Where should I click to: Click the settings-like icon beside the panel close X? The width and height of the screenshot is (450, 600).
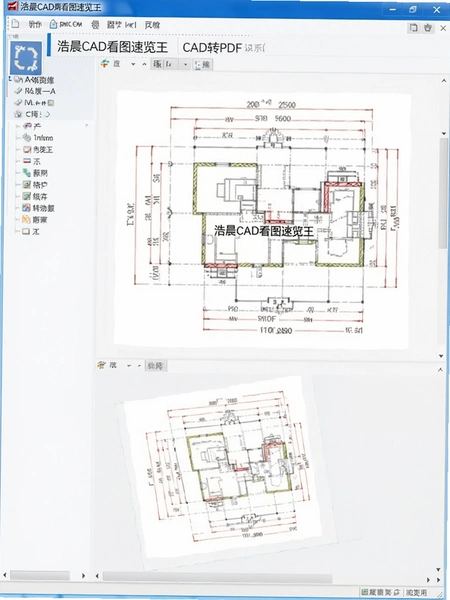[x=428, y=28]
